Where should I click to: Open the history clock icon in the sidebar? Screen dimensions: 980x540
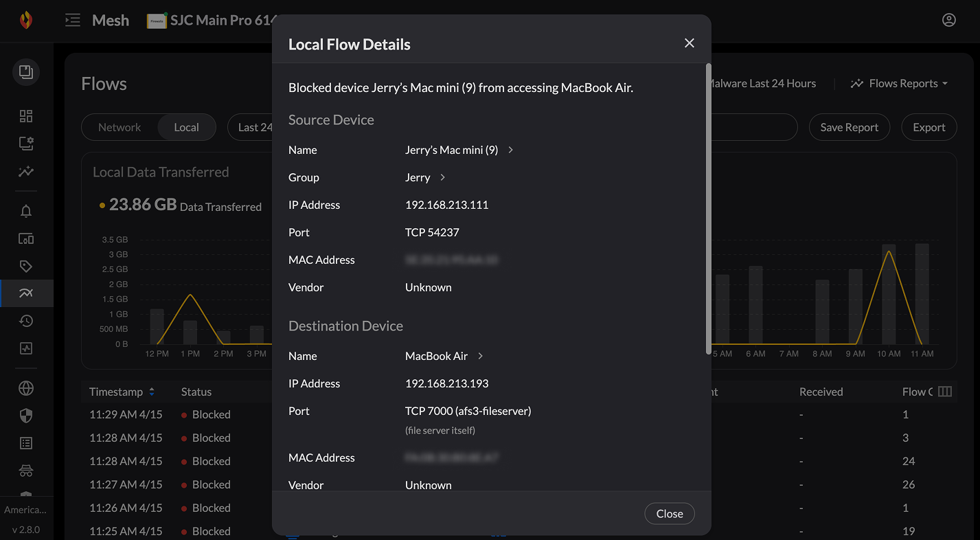[26, 321]
